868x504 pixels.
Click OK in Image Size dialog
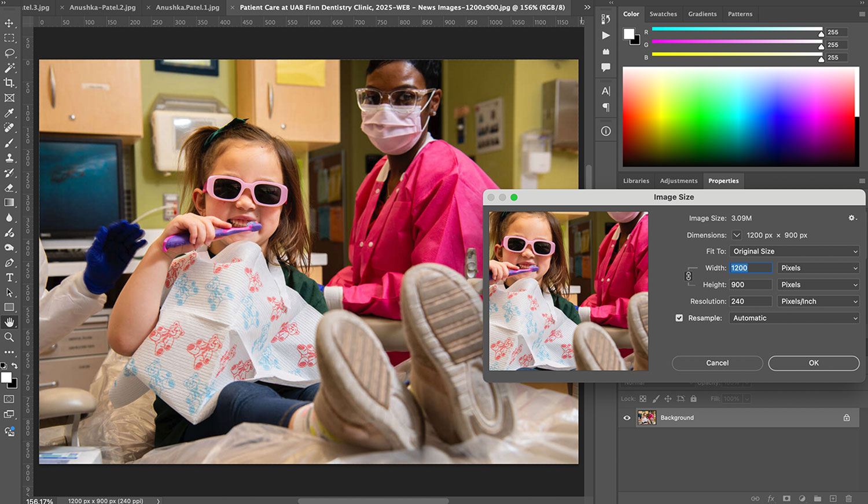pos(814,363)
